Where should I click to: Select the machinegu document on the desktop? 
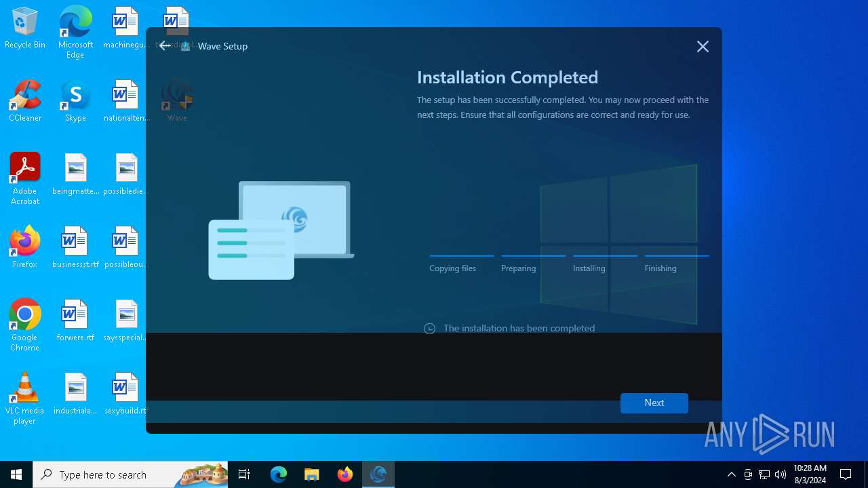click(125, 28)
